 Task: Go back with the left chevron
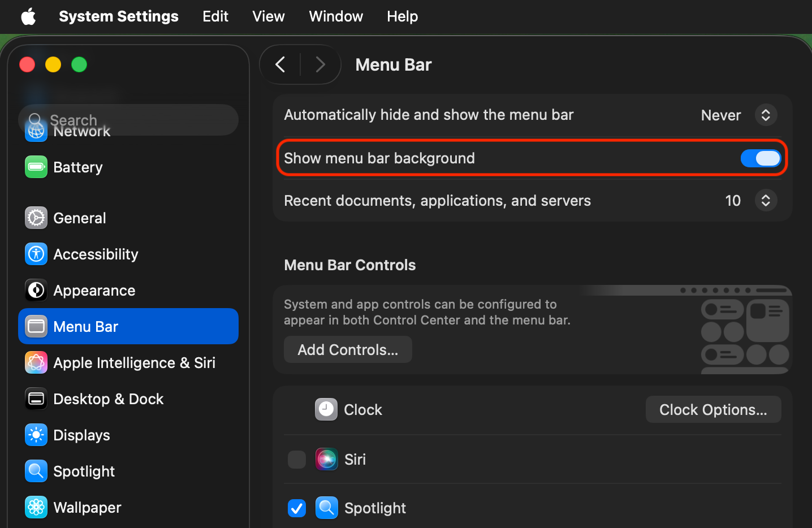pos(280,64)
